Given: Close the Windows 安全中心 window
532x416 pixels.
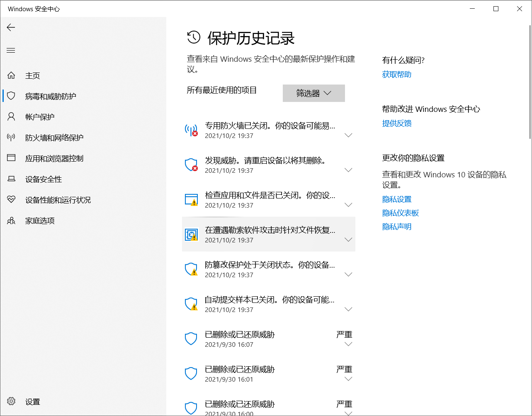Looking at the screenshot, I should (520, 9).
